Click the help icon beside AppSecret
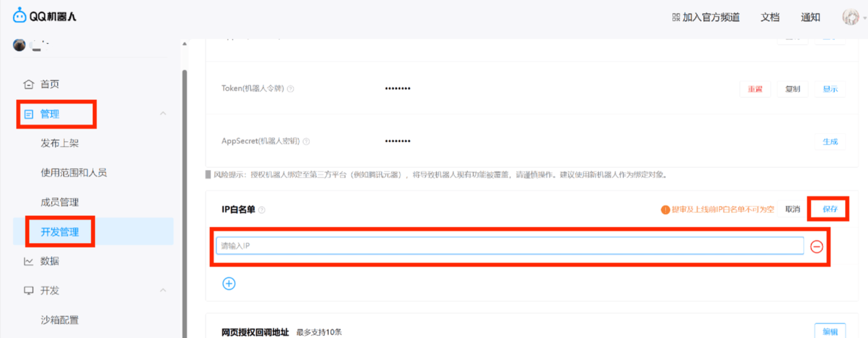This screenshot has width=868, height=338. 307,142
